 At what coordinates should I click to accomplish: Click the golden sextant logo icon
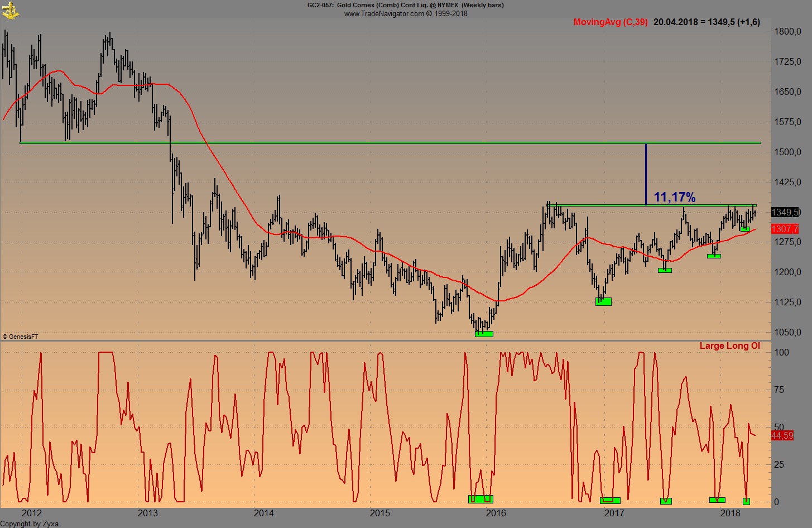pos(10,9)
